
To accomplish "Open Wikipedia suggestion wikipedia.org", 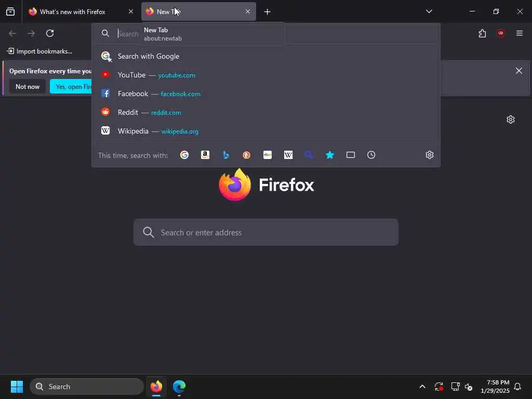I will (267, 131).
